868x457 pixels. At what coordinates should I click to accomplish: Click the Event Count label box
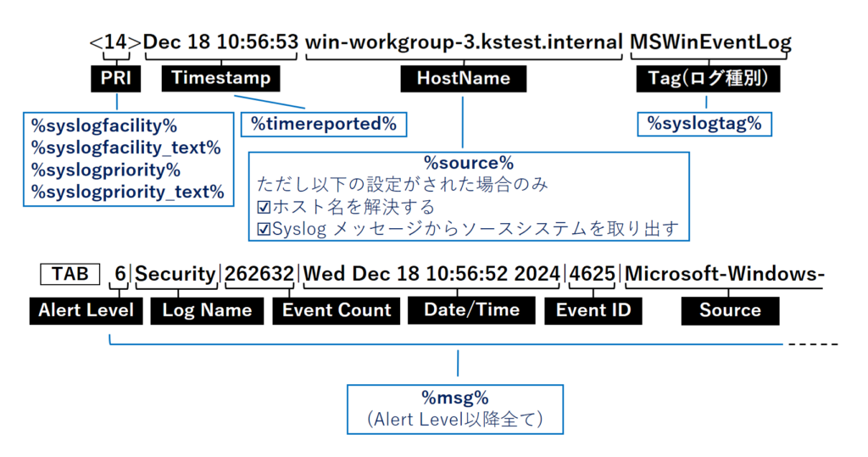pos(336,311)
